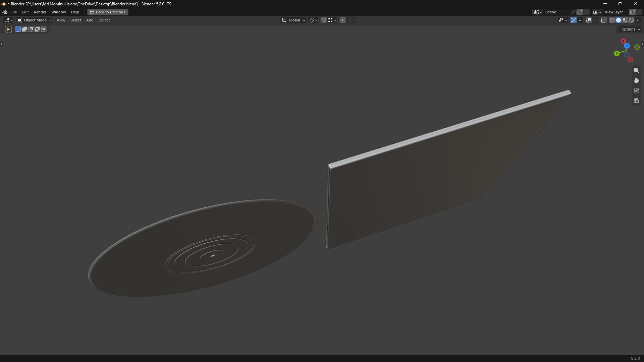Viewport: 644px width, 362px height.
Task: Select solid viewport shading mode
Action: [619, 20]
